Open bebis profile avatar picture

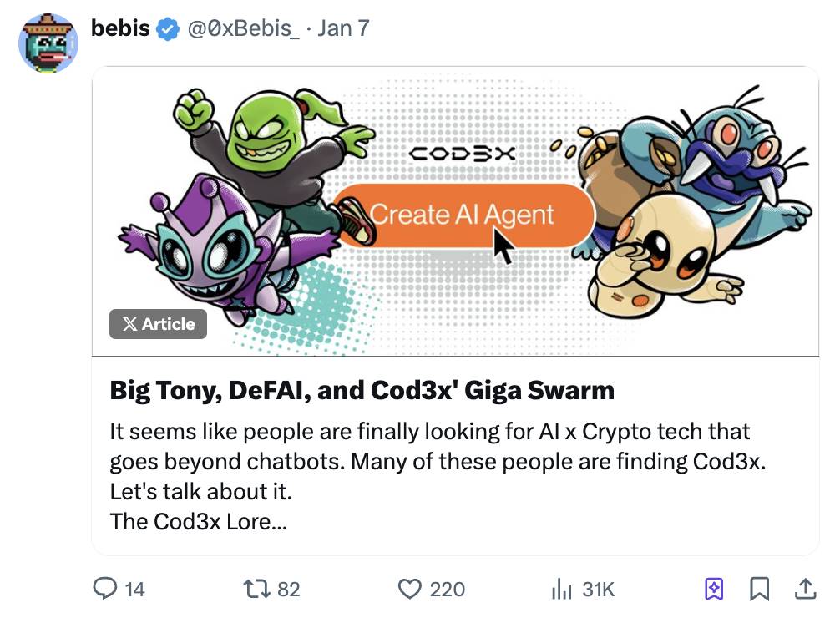48,43
